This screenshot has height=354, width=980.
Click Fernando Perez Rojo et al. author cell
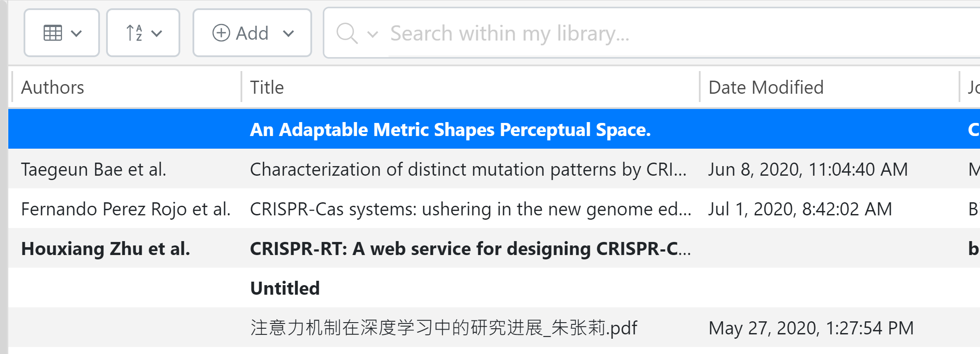point(126,209)
